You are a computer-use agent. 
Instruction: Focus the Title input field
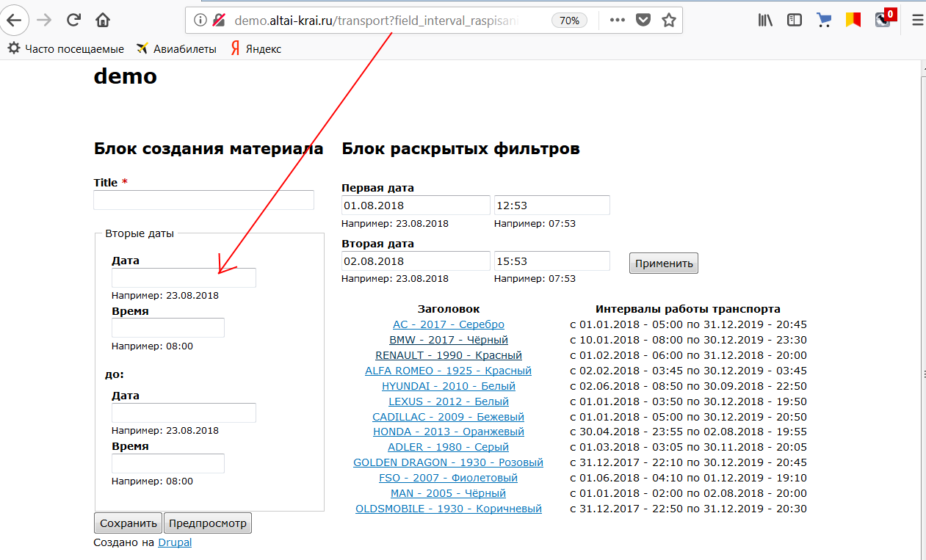point(203,200)
